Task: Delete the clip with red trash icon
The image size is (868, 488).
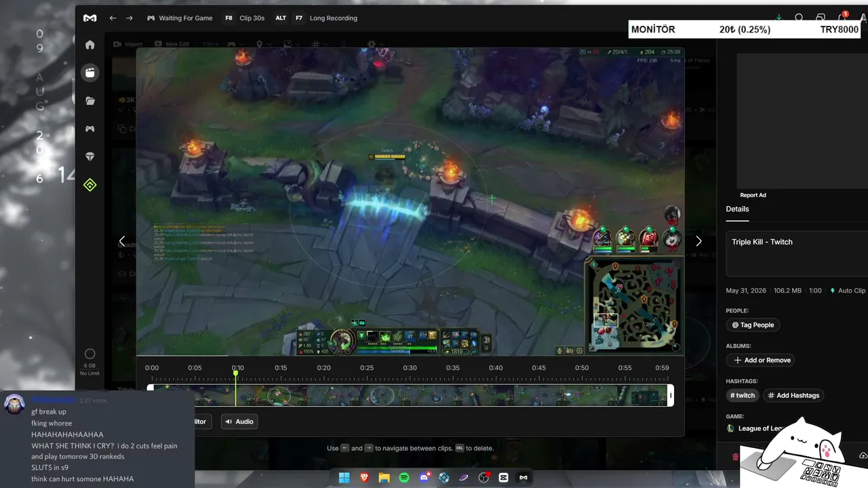Action: pos(735,457)
